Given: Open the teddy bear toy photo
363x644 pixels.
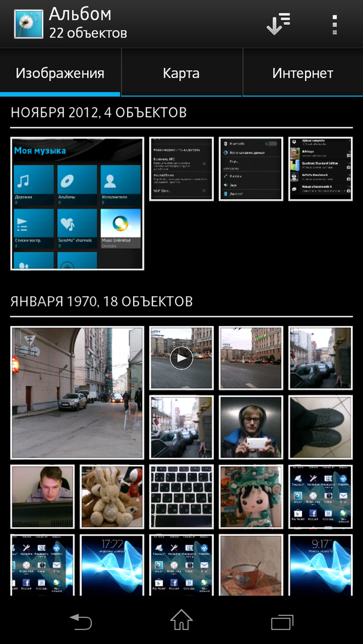Looking at the screenshot, I should [x=112, y=496].
